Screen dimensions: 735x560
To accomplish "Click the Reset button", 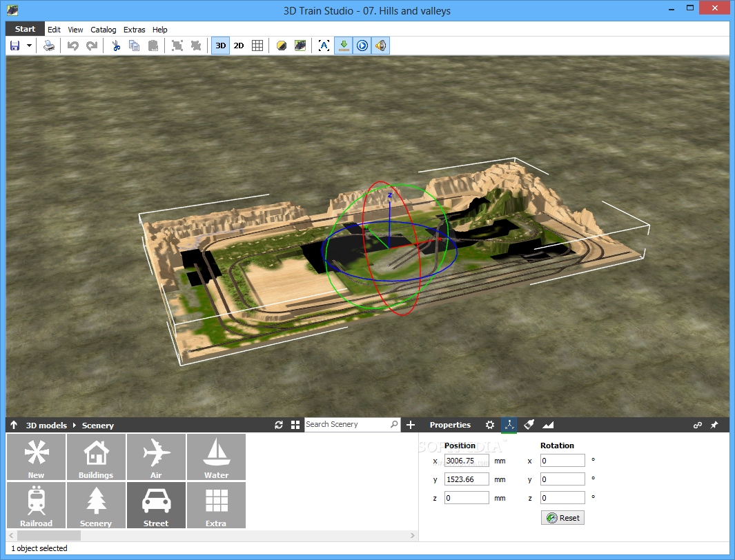I will coord(562,518).
